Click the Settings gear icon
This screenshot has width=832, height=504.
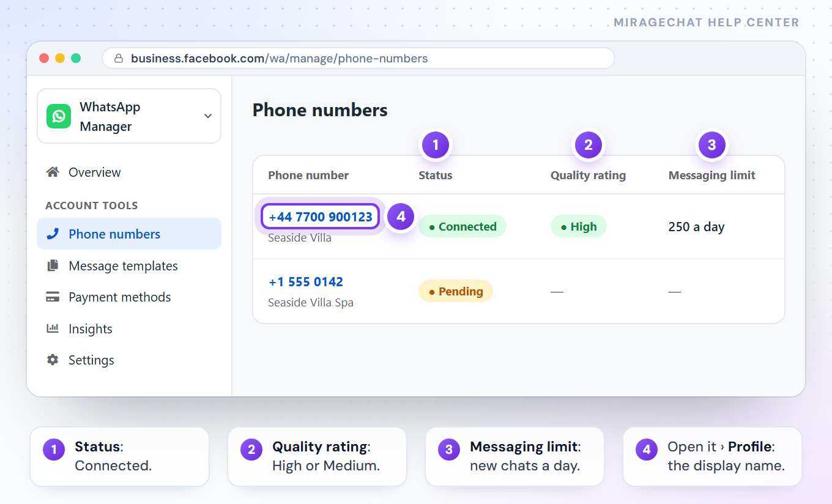[53, 360]
